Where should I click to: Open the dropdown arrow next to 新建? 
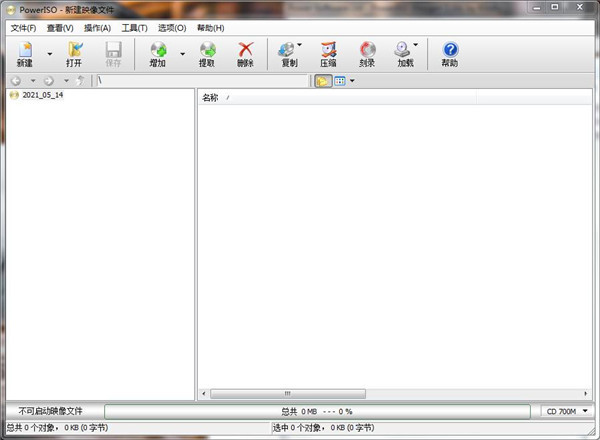(50, 54)
